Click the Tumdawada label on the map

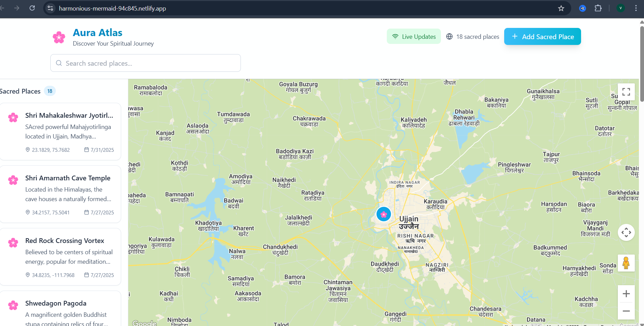(233, 117)
